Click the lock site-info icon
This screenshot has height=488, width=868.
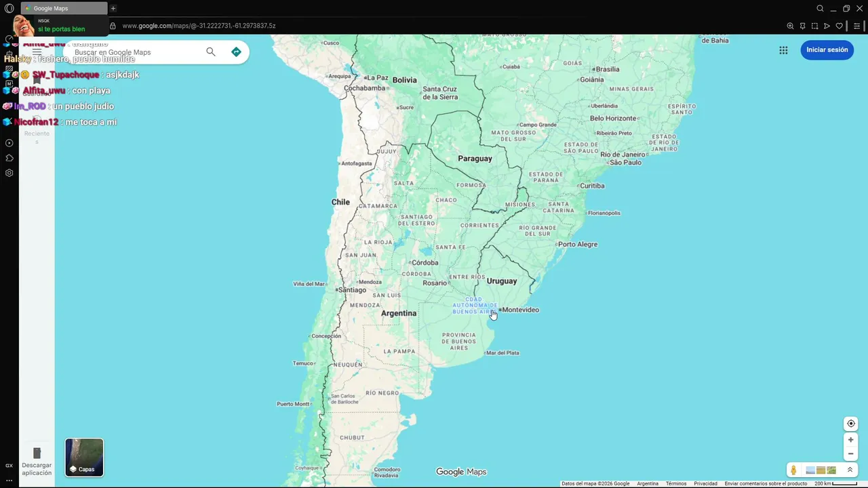pyautogui.click(x=113, y=26)
